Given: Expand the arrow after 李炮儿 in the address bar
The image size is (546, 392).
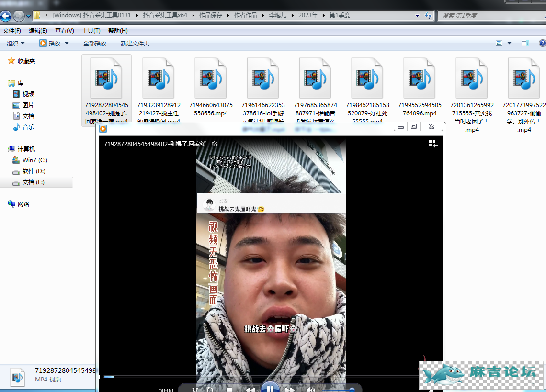Looking at the screenshot, I should tap(293, 15).
